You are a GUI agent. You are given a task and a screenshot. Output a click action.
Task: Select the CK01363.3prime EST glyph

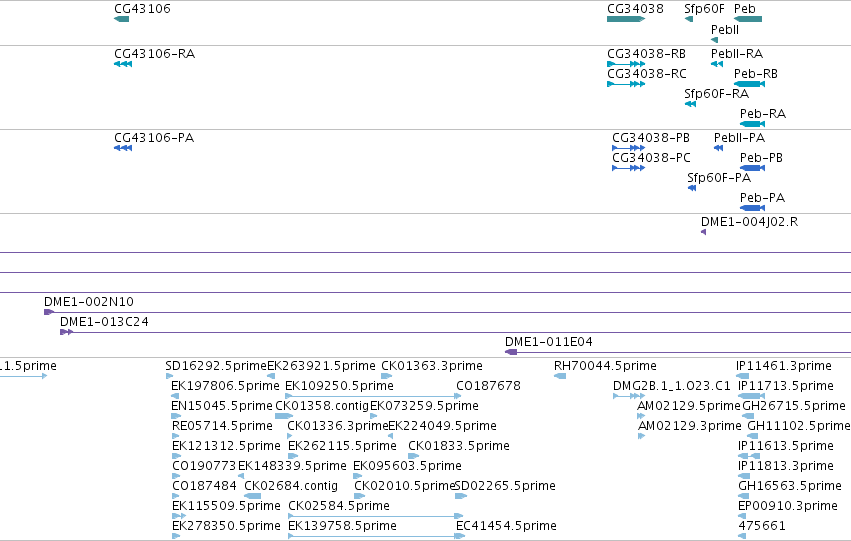point(386,376)
